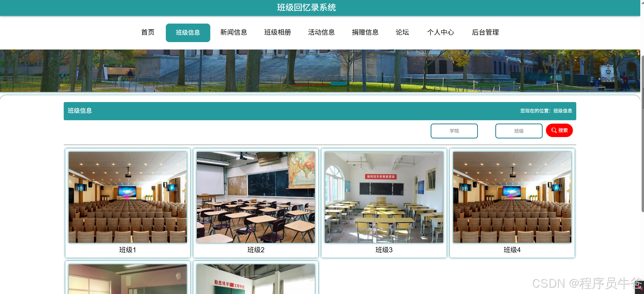
Task: Click the 班级回忆录系统 site title
Action: (306, 7)
